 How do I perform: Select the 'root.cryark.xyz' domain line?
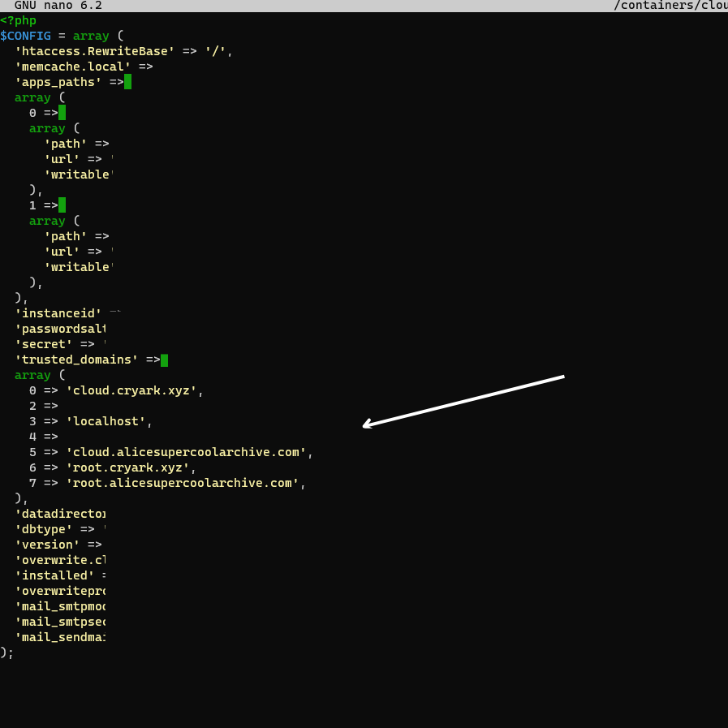coord(127,467)
